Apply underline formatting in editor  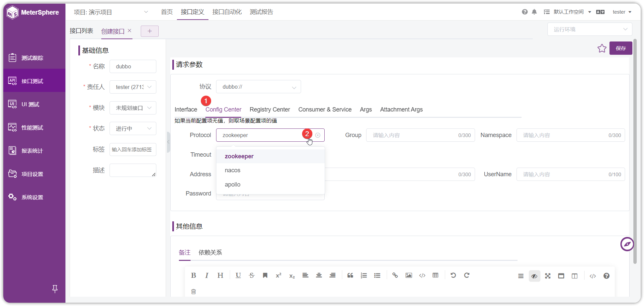(x=238, y=275)
